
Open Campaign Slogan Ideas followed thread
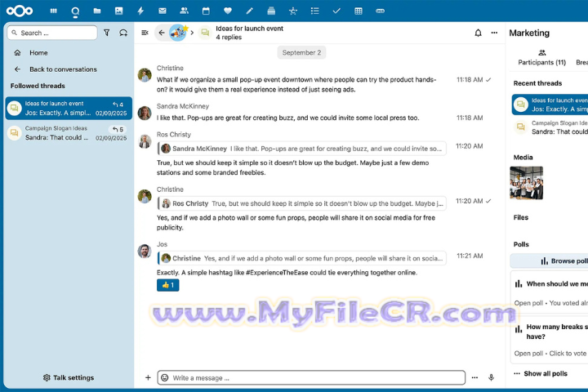point(69,133)
